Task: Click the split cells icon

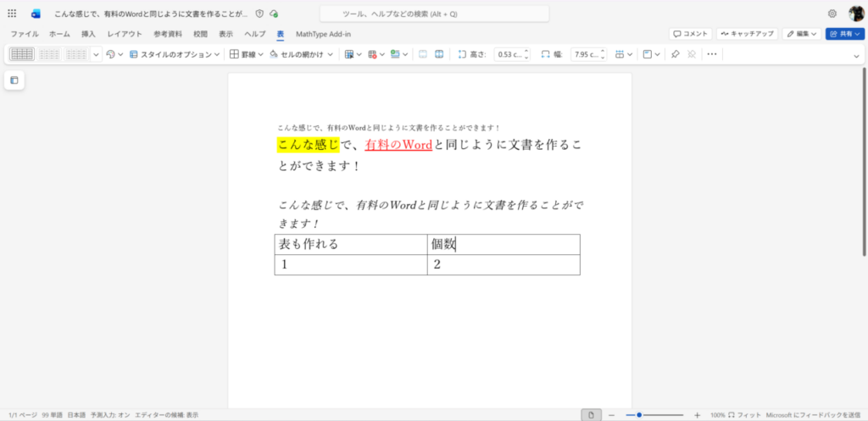Action: [x=439, y=54]
